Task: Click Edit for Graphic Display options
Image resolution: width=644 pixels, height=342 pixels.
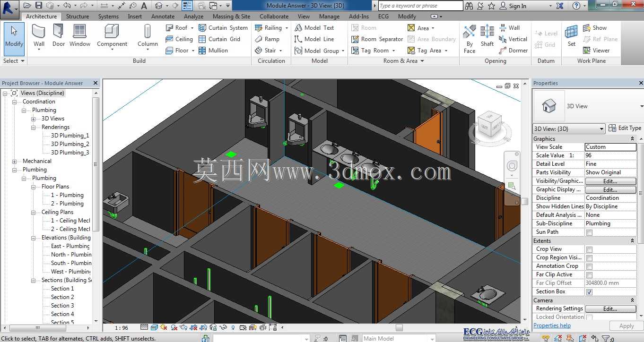Action: (610, 190)
